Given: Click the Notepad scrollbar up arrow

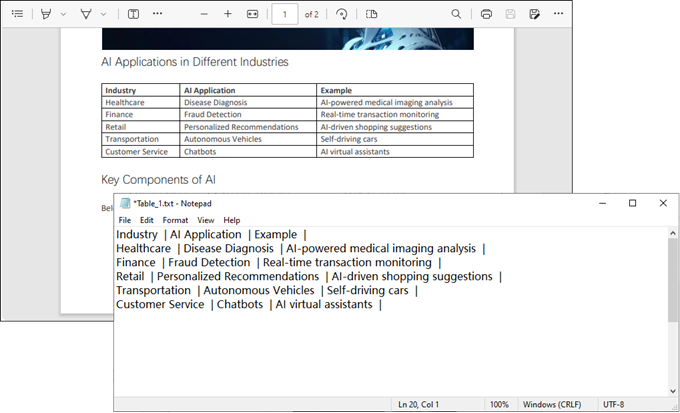Looking at the screenshot, I should (673, 233).
